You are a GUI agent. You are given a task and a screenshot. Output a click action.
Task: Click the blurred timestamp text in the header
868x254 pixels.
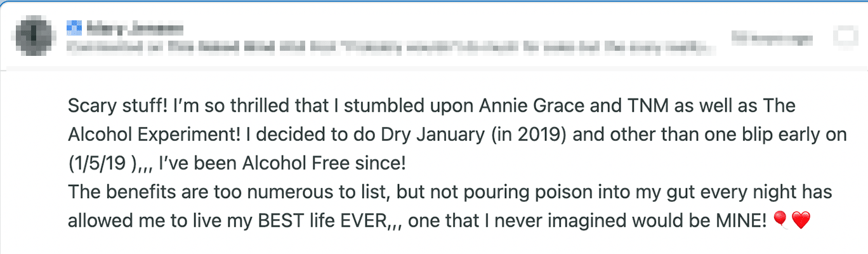pyautogui.click(x=772, y=38)
